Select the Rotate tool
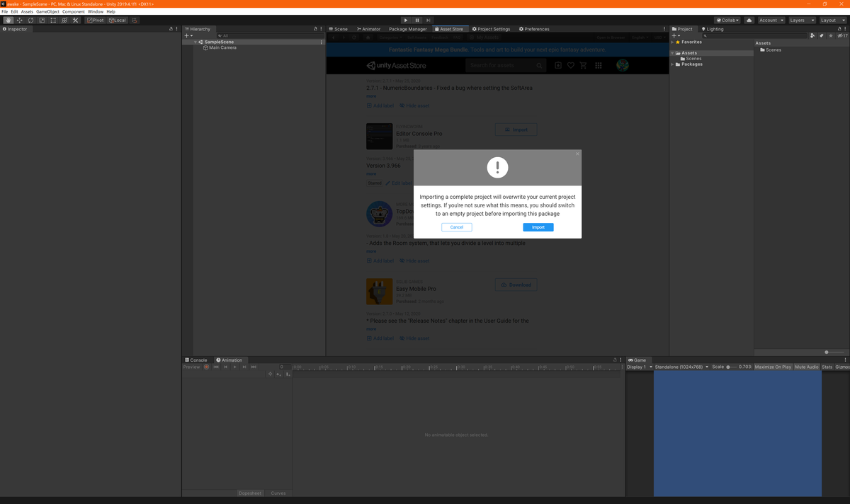850x504 pixels. coord(30,21)
